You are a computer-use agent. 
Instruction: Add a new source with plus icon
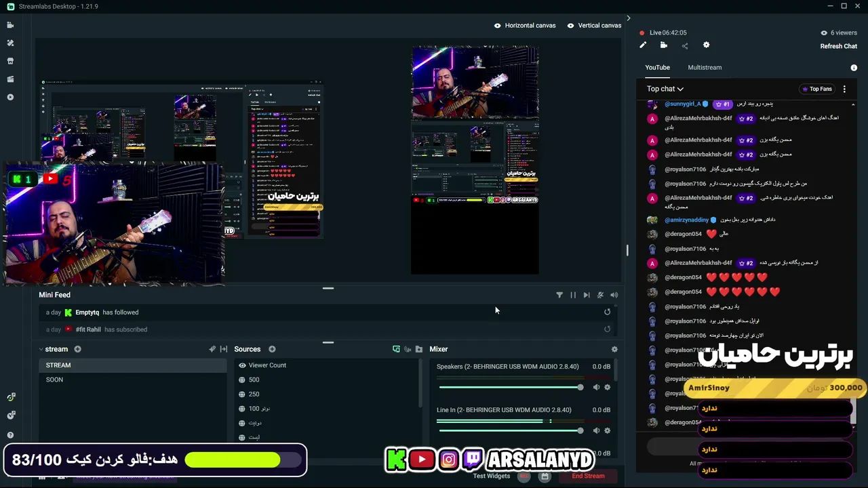(x=272, y=349)
